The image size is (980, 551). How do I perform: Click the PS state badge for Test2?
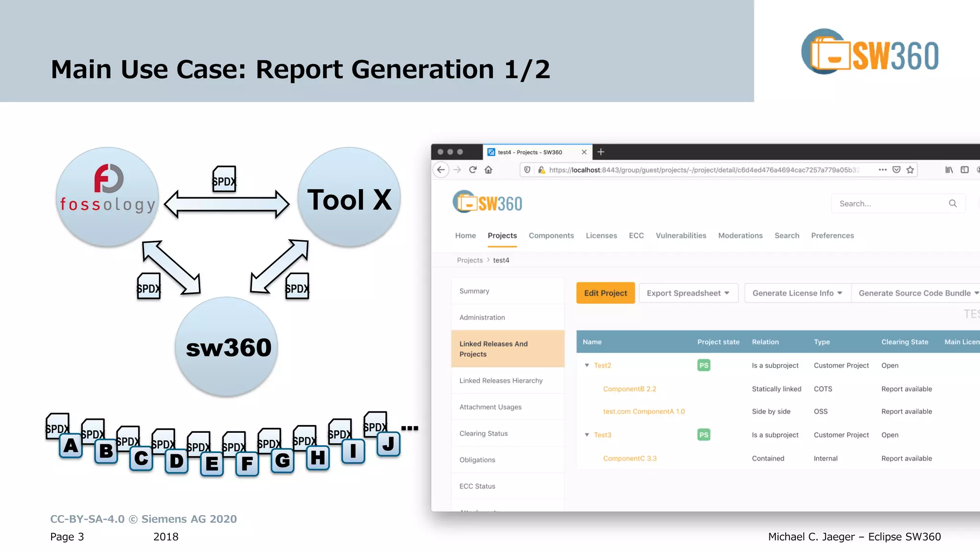tap(703, 365)
